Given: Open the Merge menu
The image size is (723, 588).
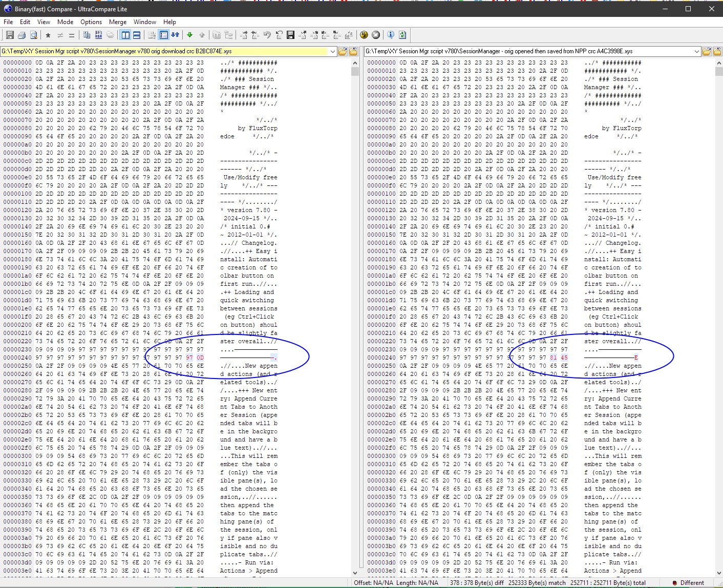Looking at the screenshot, I should tap(118, 22).
